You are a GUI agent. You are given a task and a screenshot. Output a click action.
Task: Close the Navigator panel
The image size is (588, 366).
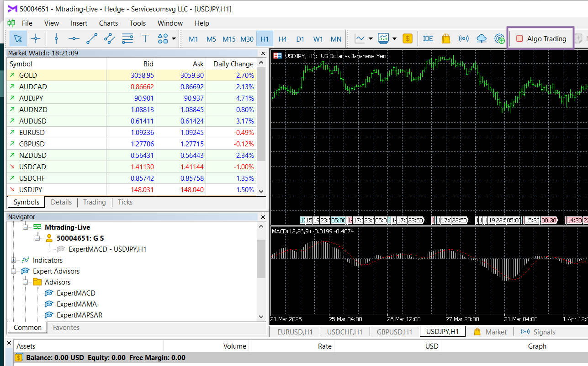click(x=262, y=217)
